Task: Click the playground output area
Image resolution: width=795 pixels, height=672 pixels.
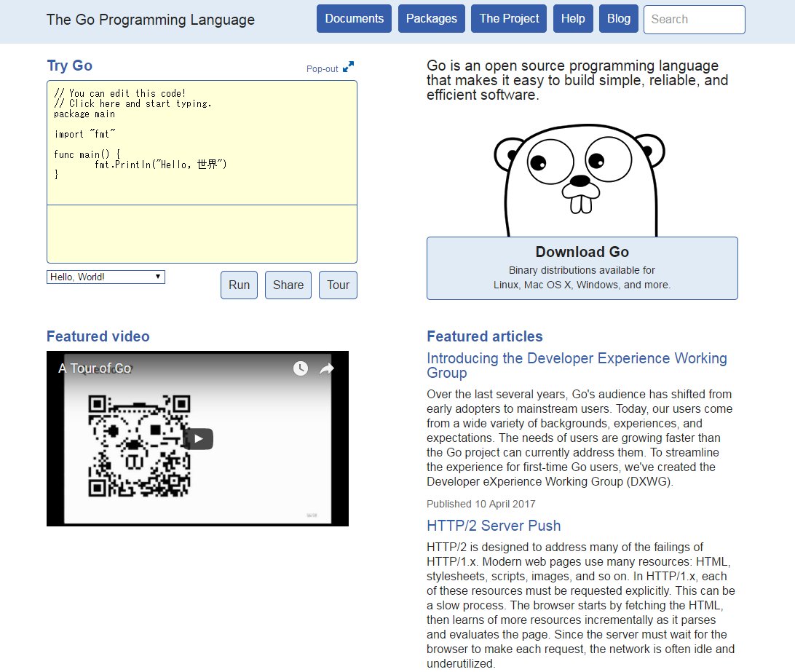Action: 202,234
